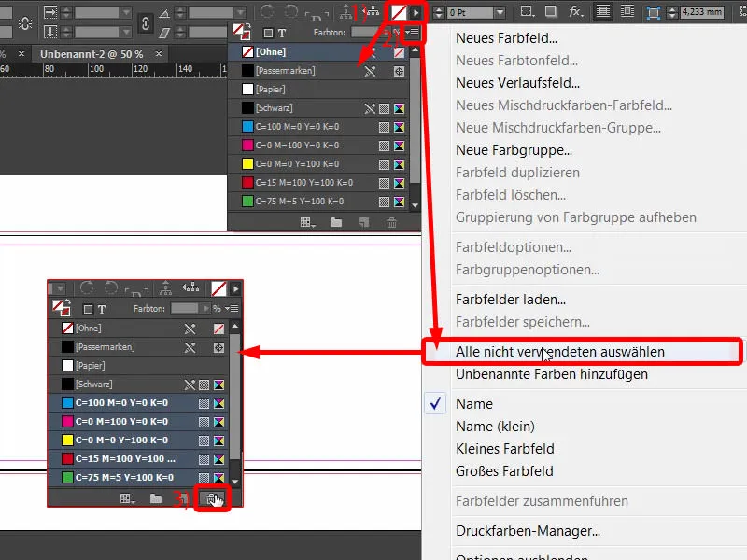Click the select content icon
The height and width of the screenshot is (560, 747).
click(373, 11)
